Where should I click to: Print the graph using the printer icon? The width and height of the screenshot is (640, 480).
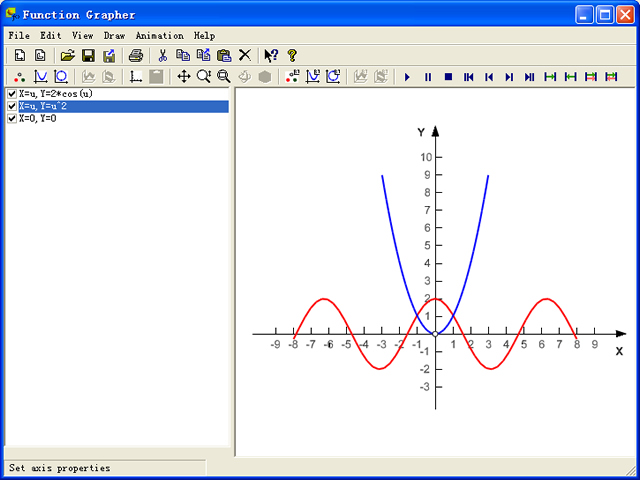pos(136,55)
